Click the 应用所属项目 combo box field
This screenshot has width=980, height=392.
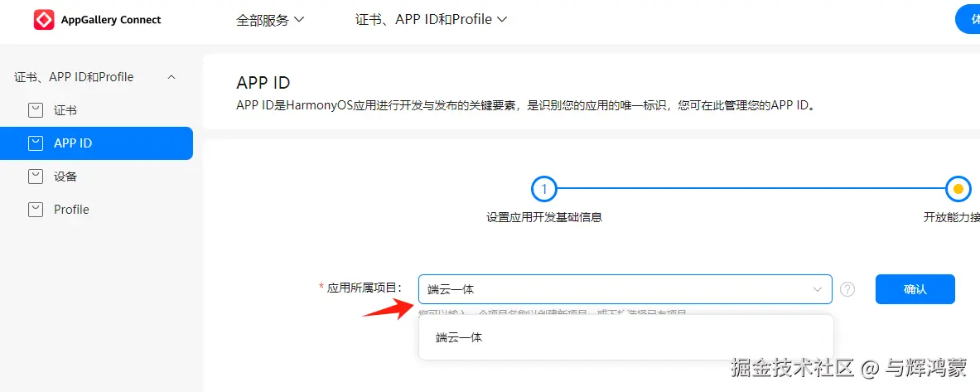pos(625,289)
